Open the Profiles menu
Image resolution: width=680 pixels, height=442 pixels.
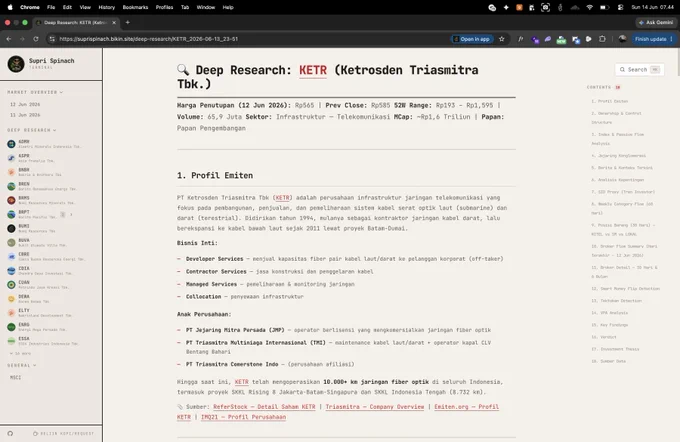(x=164, y=7)
